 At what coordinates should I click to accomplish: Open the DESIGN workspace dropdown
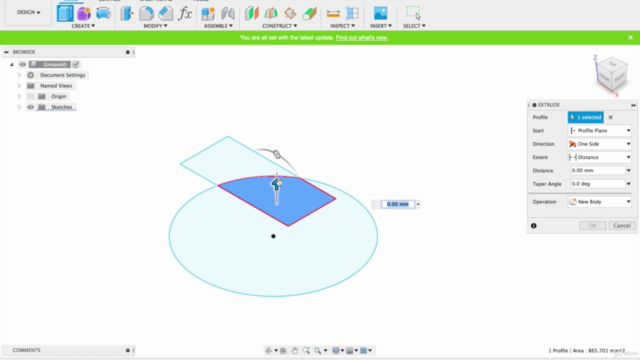[28, 12]
